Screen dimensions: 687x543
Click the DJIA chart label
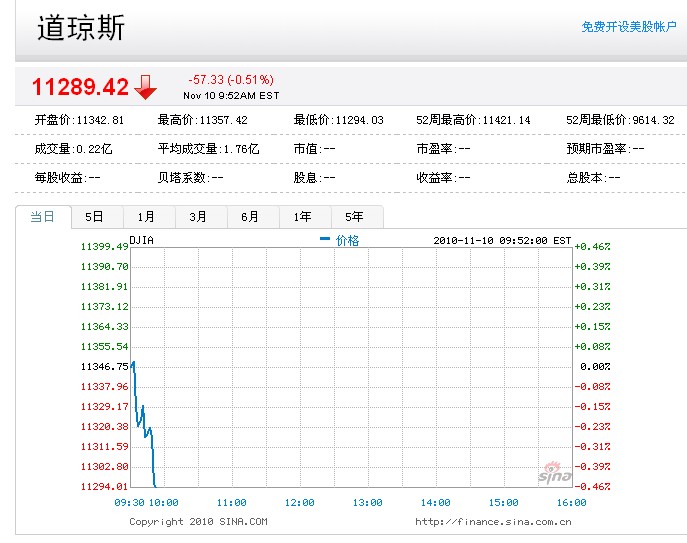(x=142, y=240)
